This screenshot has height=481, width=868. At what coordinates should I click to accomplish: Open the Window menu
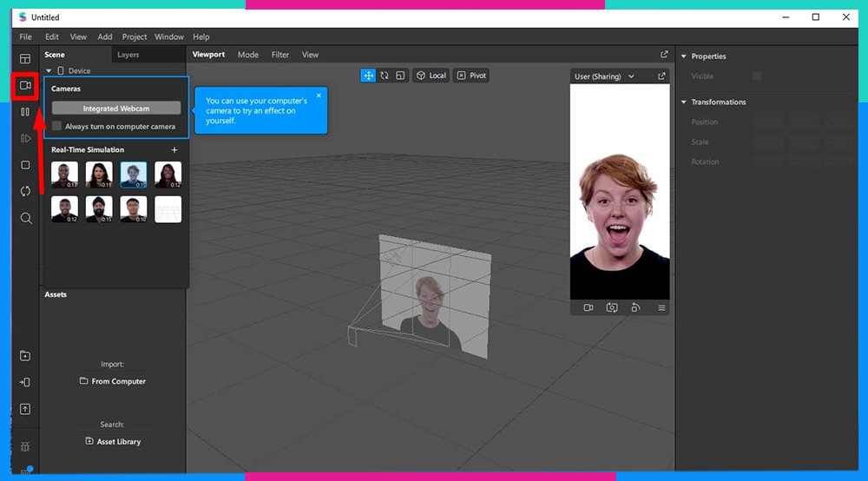click(x=169, y=37)
